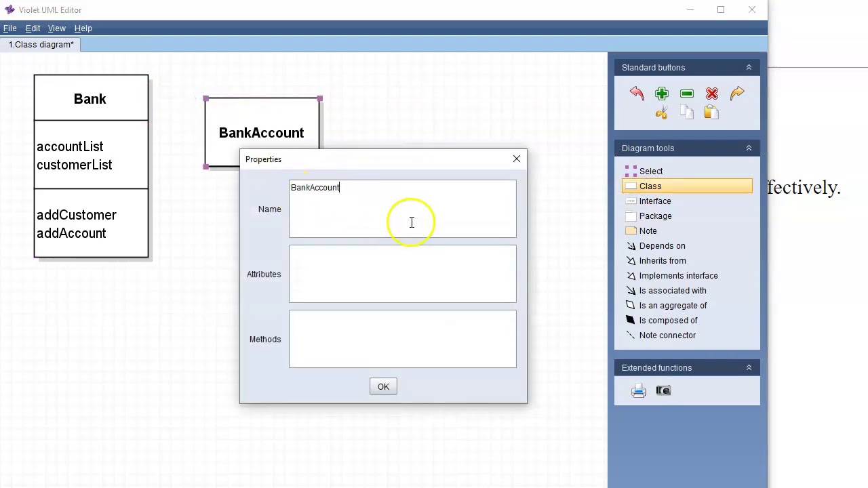The width and height of the screenshot is (868, 488).
Task: Open the Help menu
Action: point(83,28)
